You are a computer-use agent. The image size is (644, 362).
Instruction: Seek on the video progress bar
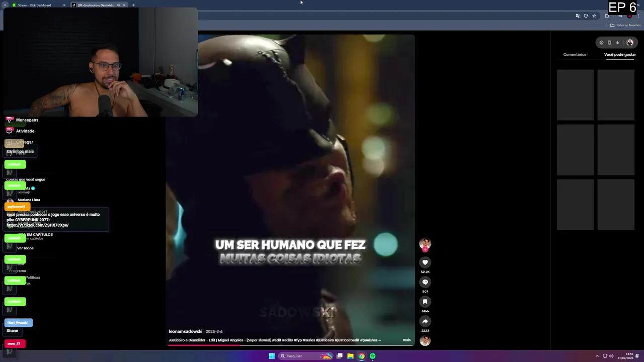tap(290, 345)
